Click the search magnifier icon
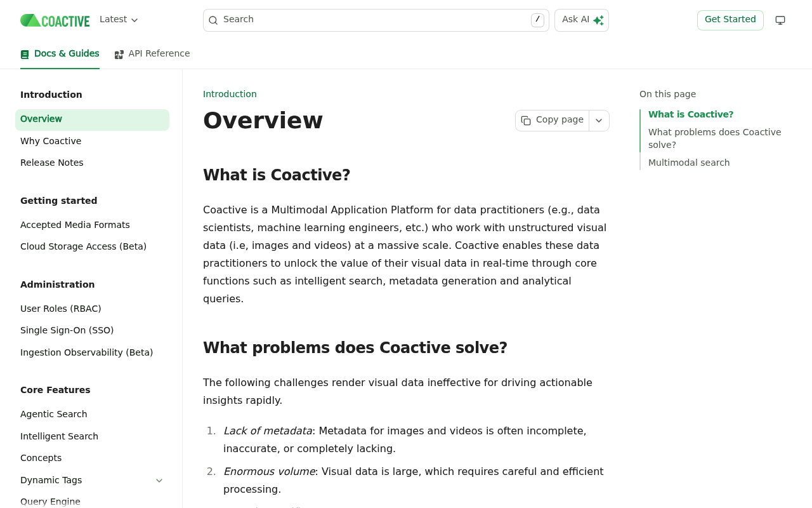Viewport: 812px width, 508px height. 213,20
